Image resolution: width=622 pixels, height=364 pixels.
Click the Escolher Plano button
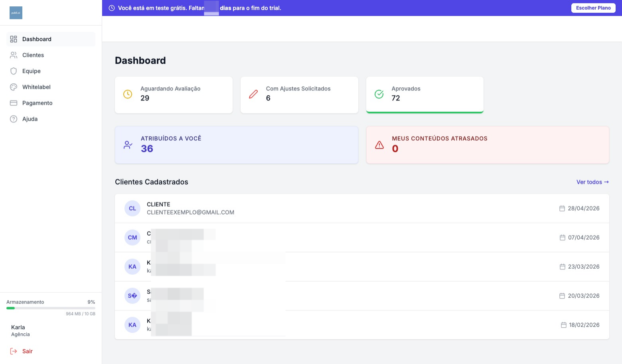tap(593, 8)
